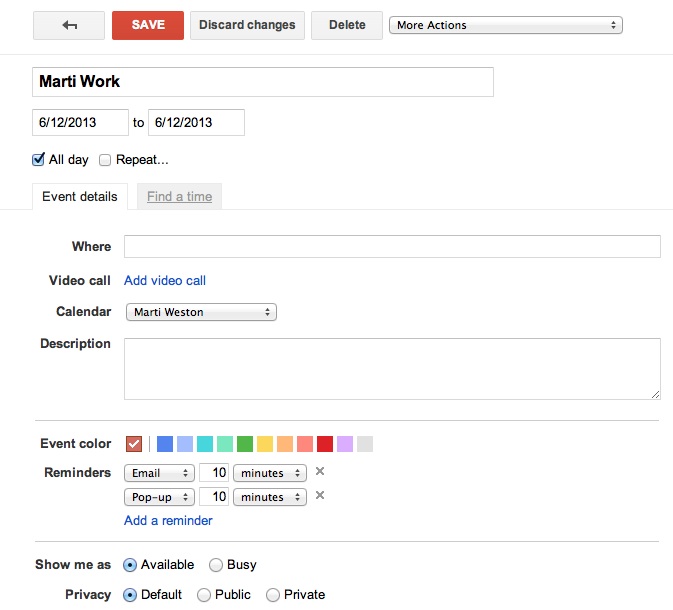Remove the Email reminder with X icon

320,472
